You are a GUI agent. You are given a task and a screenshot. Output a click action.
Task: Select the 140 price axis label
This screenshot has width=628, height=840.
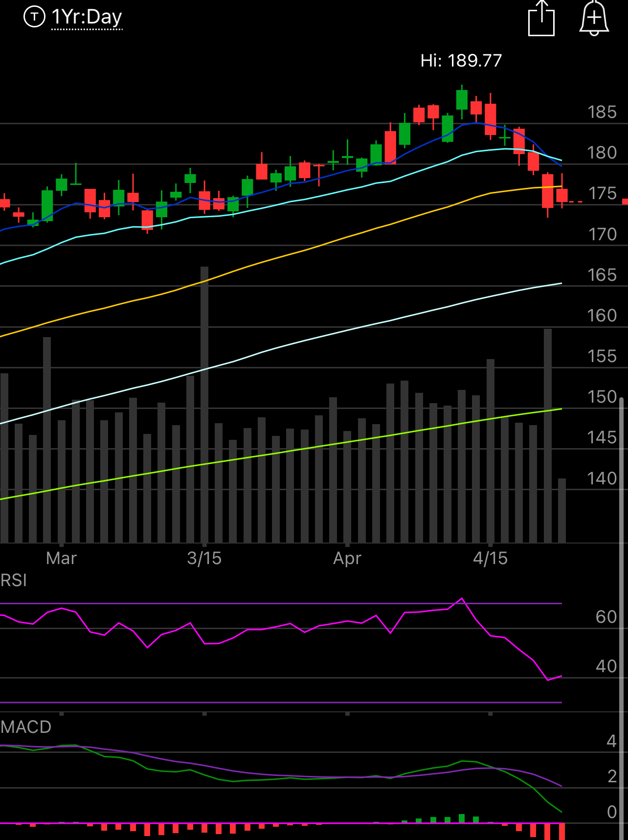[602, 478]
